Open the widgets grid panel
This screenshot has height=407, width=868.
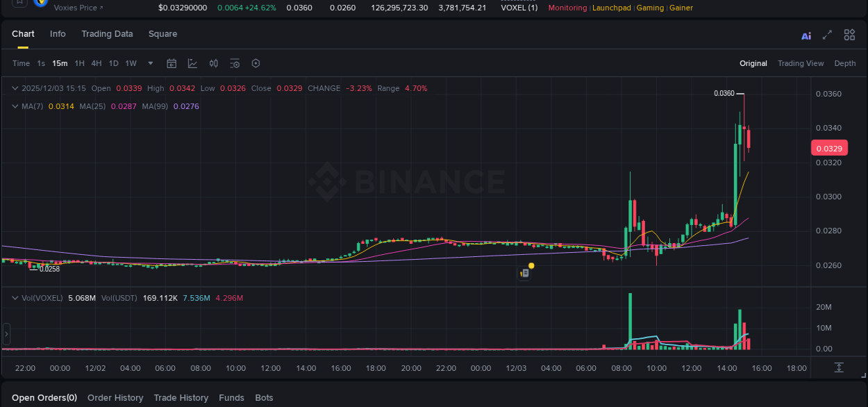pos(849,35)
